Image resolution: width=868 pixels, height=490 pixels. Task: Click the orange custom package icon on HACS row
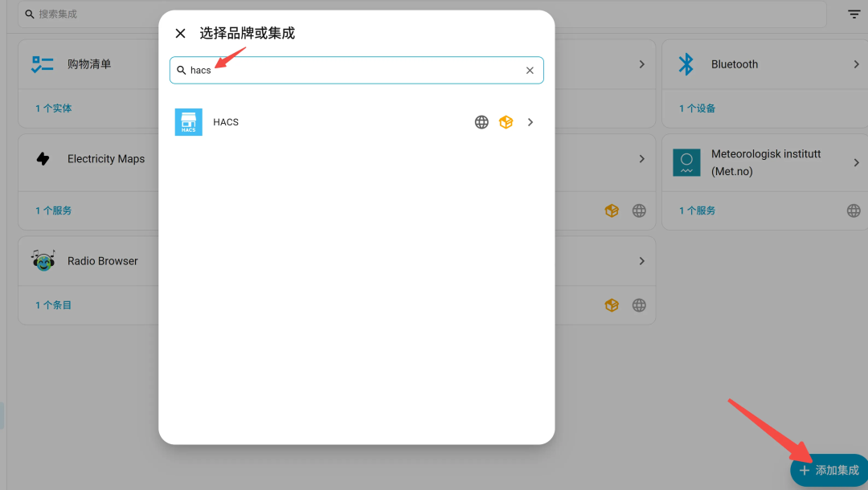pos(506,122)
